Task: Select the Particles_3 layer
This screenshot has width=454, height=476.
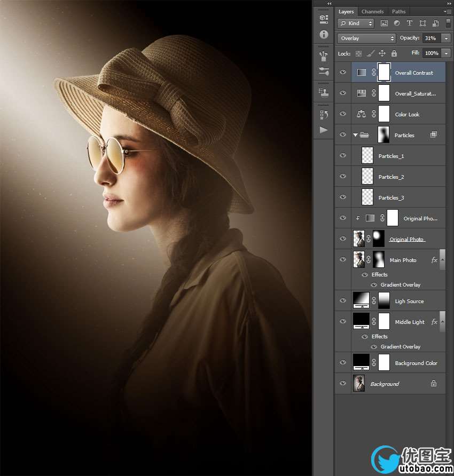Action: coord(390,197)
